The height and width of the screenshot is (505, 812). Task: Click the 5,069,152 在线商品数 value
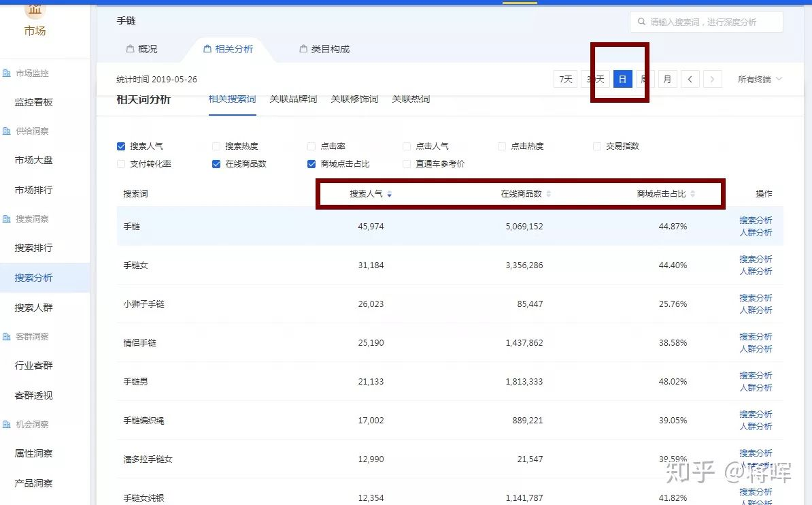click(524, 227)
